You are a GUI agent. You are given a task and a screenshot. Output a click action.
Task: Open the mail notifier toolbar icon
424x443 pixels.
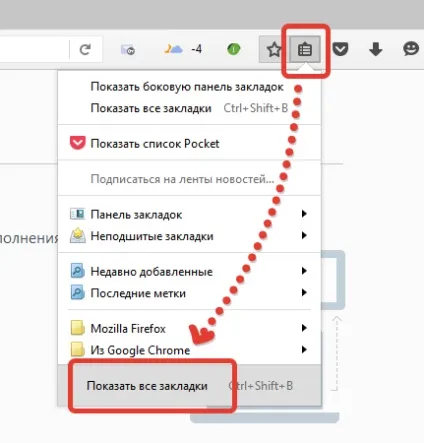[128, 50]
